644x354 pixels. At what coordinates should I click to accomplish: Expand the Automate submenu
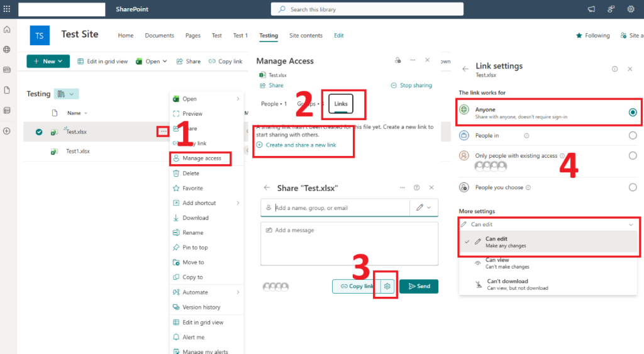pos(238,292)
